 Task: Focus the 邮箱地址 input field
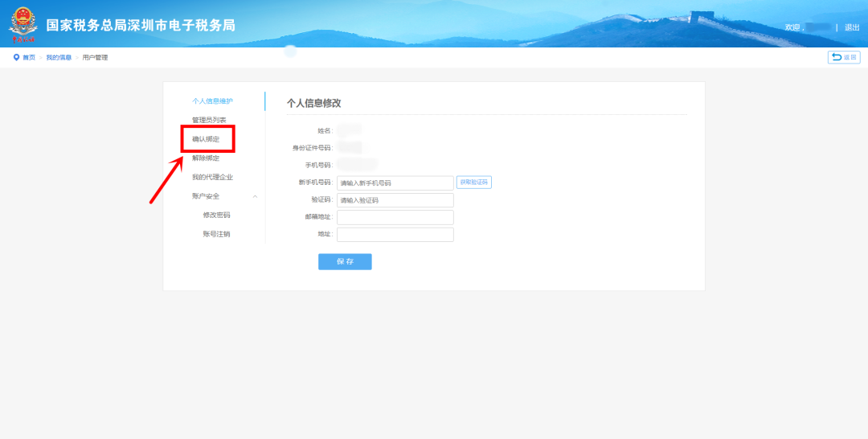point(395,218)
